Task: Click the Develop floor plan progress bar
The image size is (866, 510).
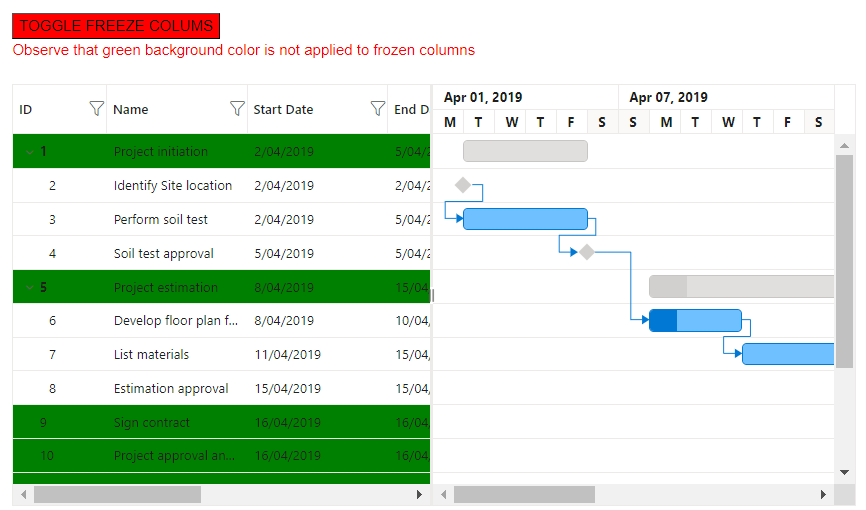Action: pyautogui.click(x=663, y=321)
